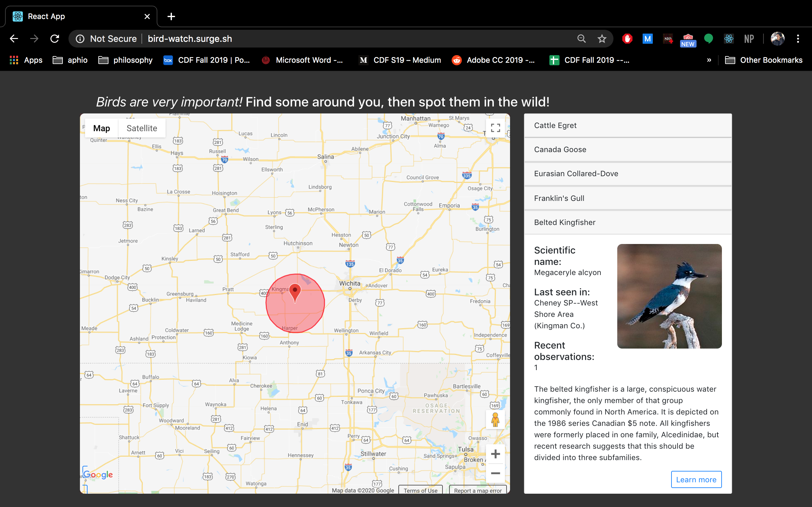The width and height of the screenshot is (812, 507).
Task: Click the Street View pegman icon
Action: tap(495, 420)
